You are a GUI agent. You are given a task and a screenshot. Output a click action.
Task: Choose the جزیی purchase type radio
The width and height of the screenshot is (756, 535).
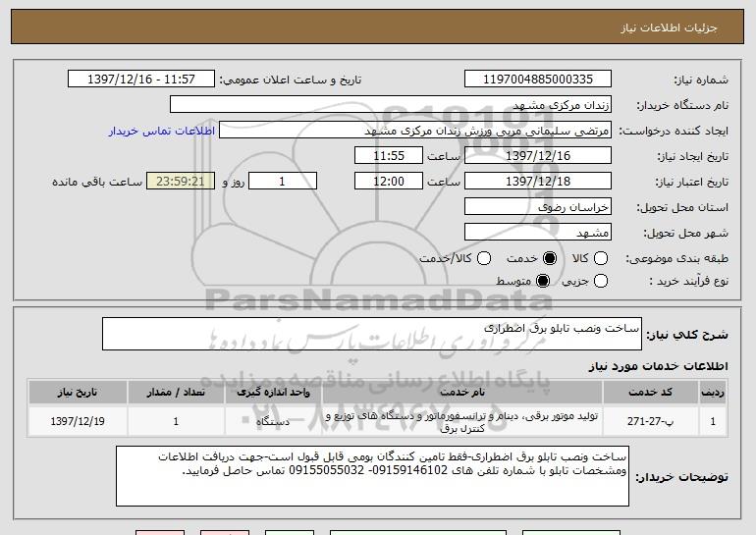pyautogui.click(x=601, y=281)
